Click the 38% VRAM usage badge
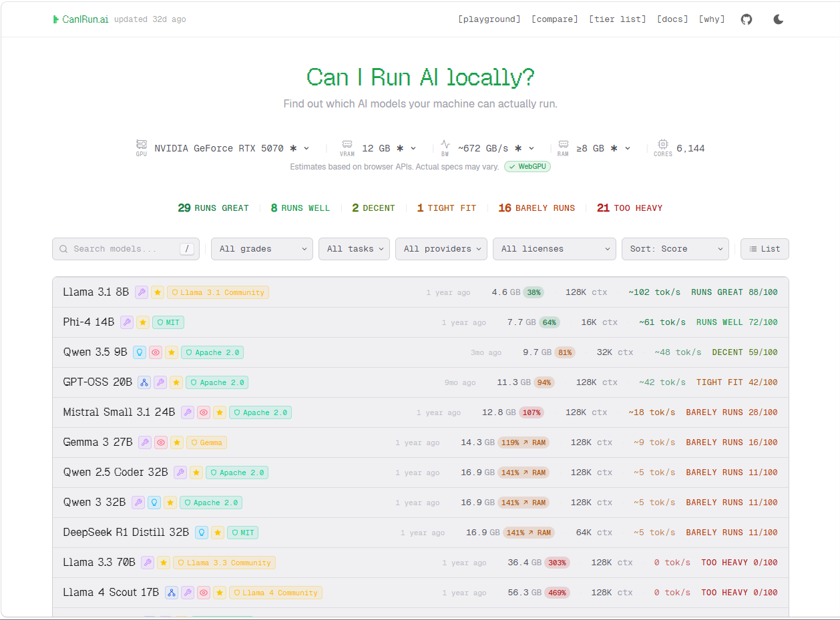This screenshot has width=840, height=620. (x=534, y=292)
